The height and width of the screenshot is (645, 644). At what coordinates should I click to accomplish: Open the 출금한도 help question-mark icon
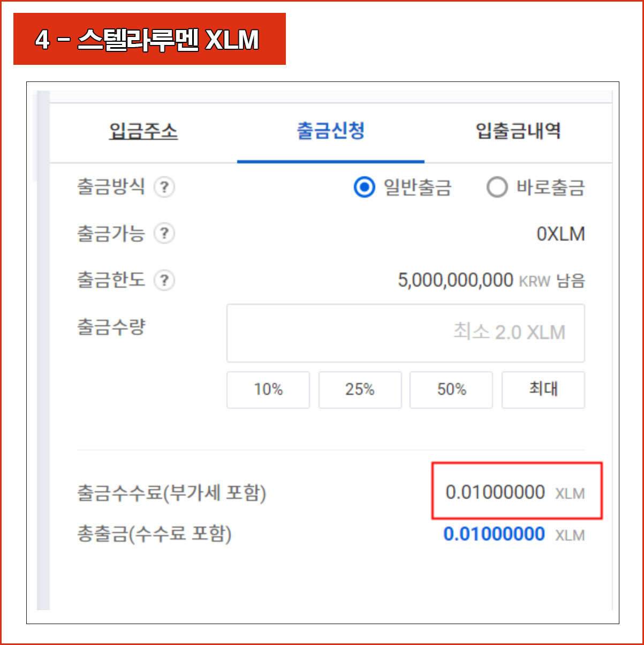[x=164, y=280]
